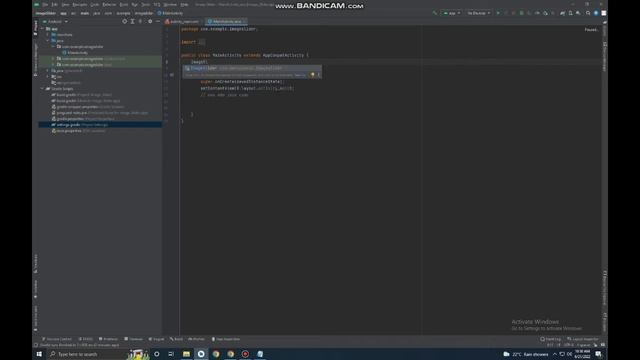The height and width of the screenshot is (360, 640).
Task: Click the Make Project hammer icon
Action: (435, 13)
